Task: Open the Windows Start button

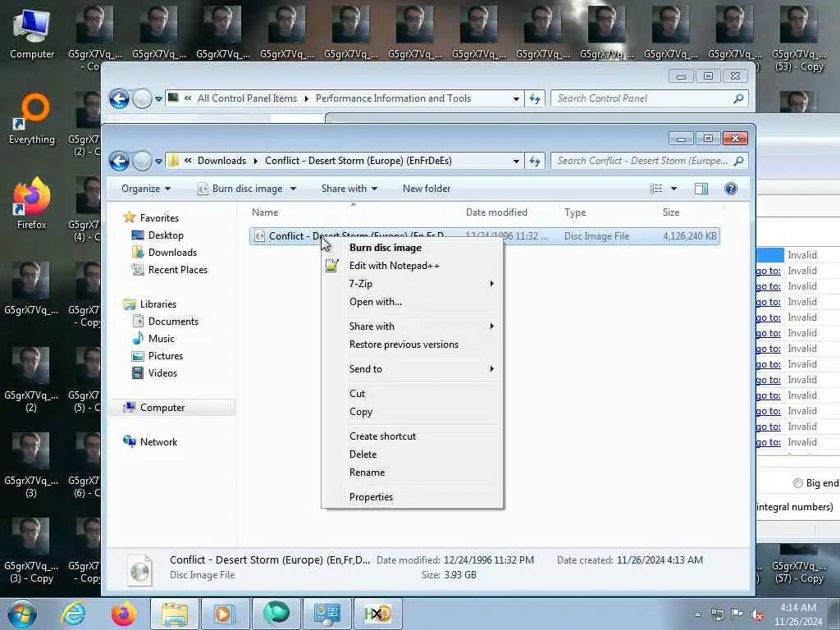Action: click(x=22, y=614)
